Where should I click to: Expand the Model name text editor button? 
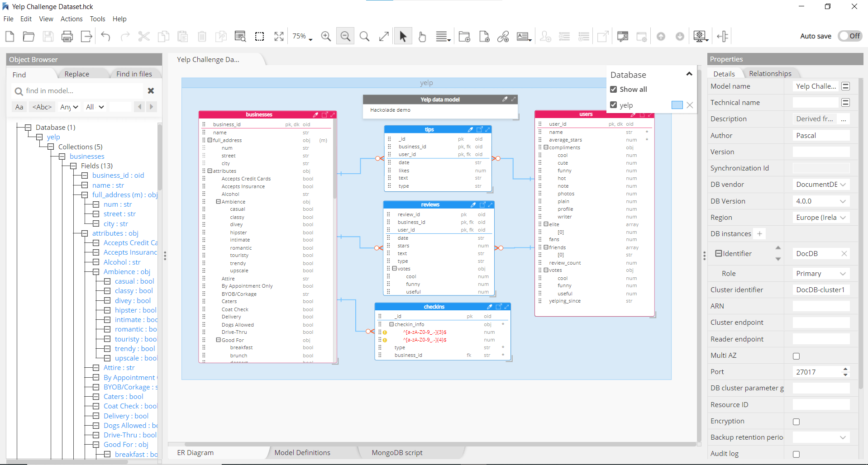[x=845, y=86]
